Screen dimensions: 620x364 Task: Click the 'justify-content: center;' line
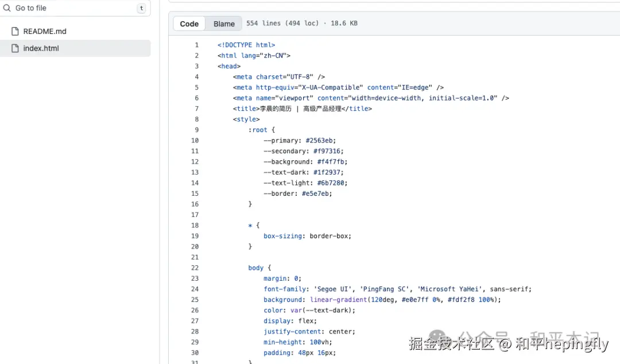pos(309,331)
